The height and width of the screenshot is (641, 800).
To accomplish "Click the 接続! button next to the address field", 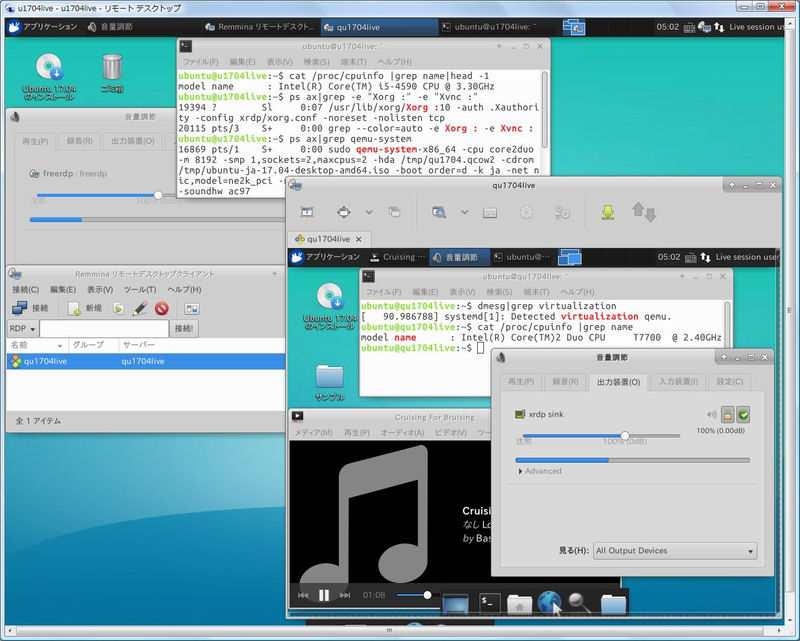I will (184, 328).
